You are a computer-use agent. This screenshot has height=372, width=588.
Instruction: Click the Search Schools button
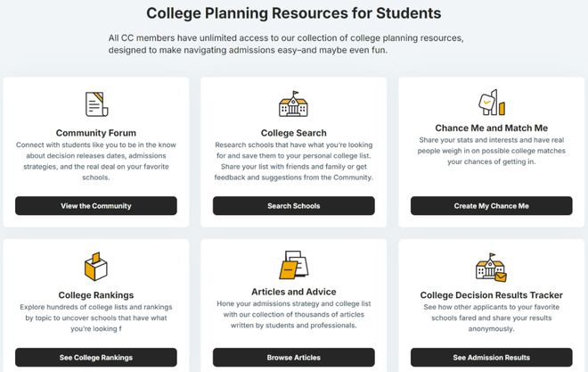[x=294, y=206]
